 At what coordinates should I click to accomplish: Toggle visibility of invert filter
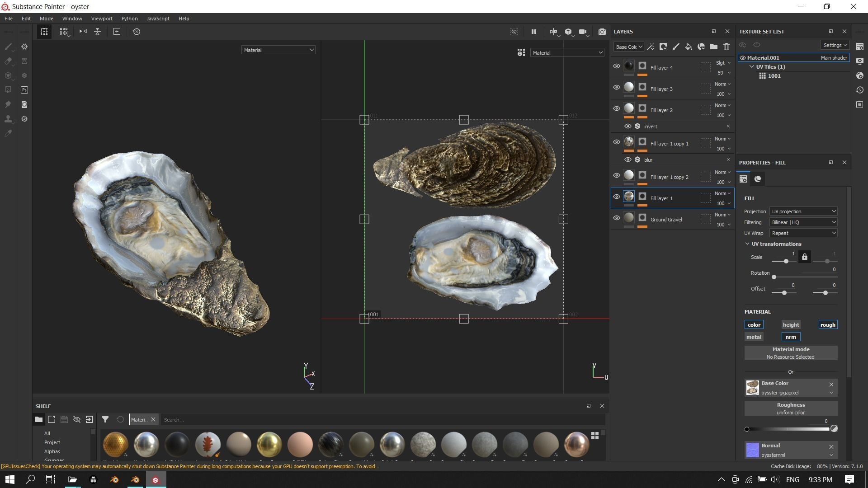coord(628,127)
